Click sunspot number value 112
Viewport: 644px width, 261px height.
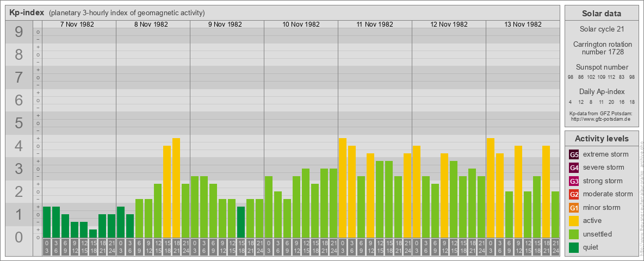611,78
